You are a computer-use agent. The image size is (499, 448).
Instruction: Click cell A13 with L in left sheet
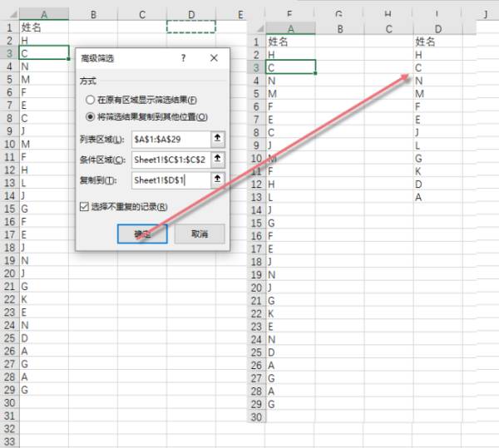pyautogui.click(x=44, y=183)
